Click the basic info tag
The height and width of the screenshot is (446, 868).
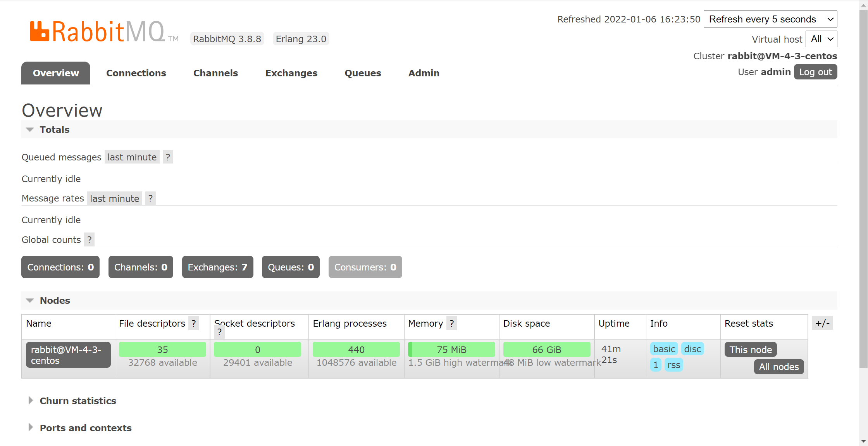pyautogui.click(x=664, y=349)
